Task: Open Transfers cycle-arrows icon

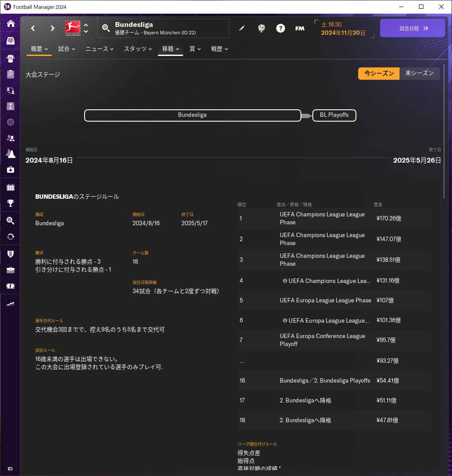Action: pyautogui.click(x=11, y=237)
